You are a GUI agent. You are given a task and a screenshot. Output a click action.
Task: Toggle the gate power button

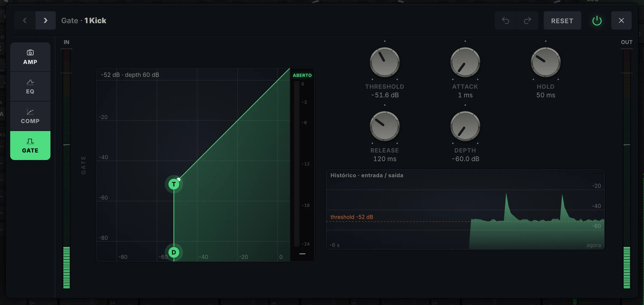click(x=597, y=21)
